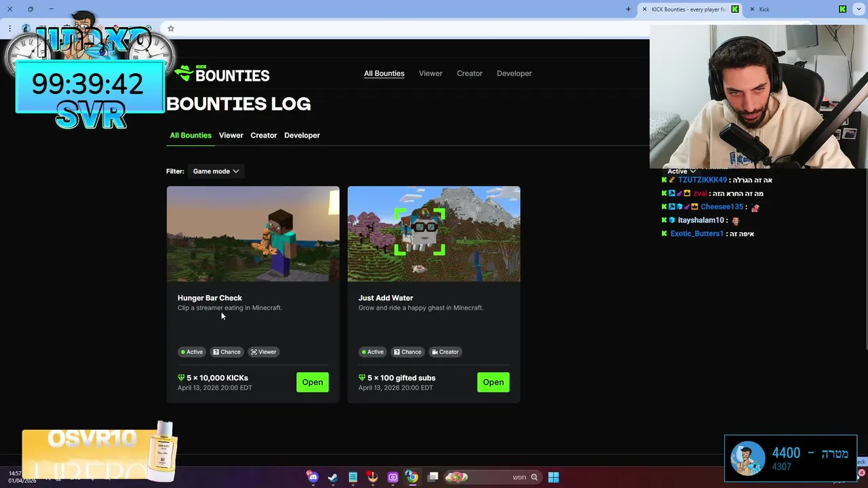This screenshot has width=868, height=488.
Task: Click the Creator tag icon on Just Add Water
Action: click(435, 352)
